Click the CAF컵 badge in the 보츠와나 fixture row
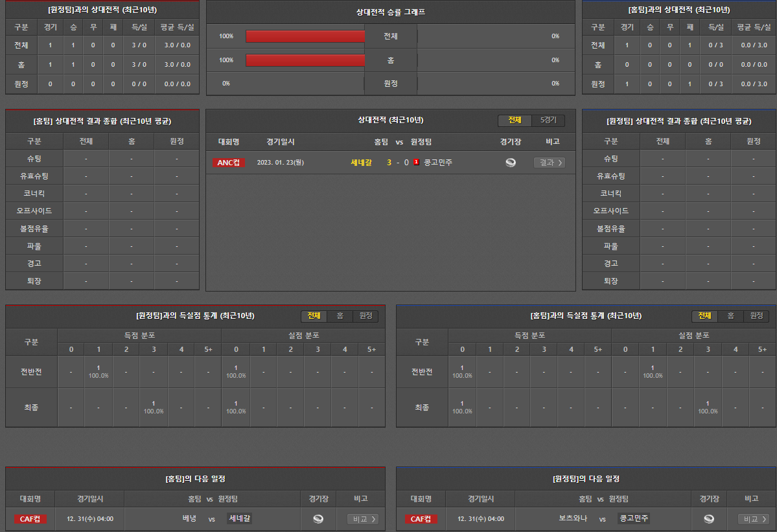 421,518
